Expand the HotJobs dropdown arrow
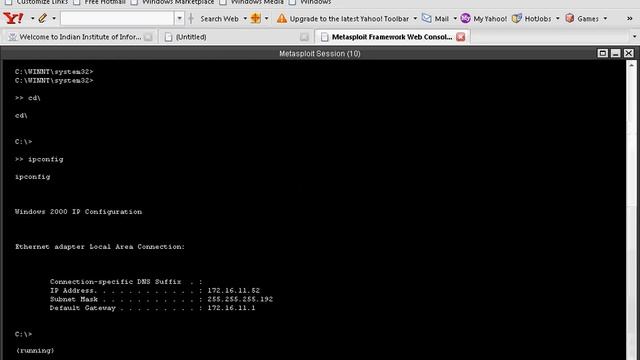The width and height of the screenshot is (640, 360). point(558,19)
